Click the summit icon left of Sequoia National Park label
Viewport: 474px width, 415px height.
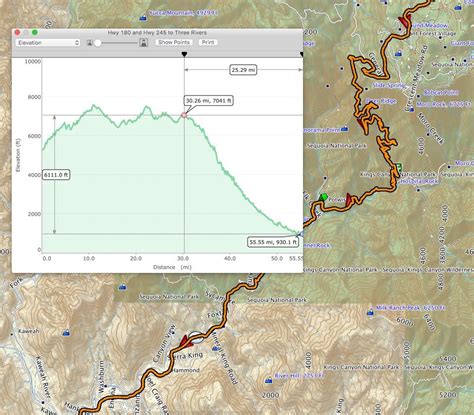click(123, 287)
